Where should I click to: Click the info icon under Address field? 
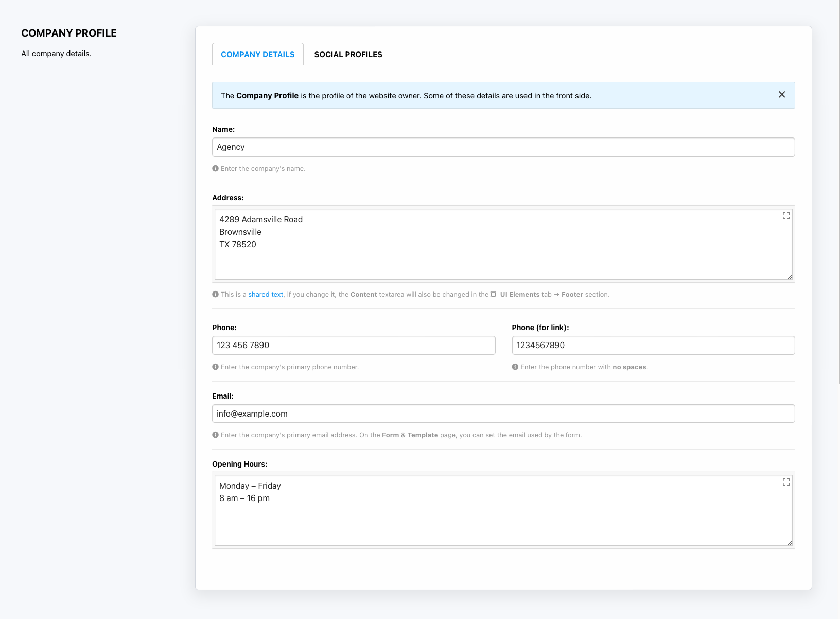click(x=215, y=294)
